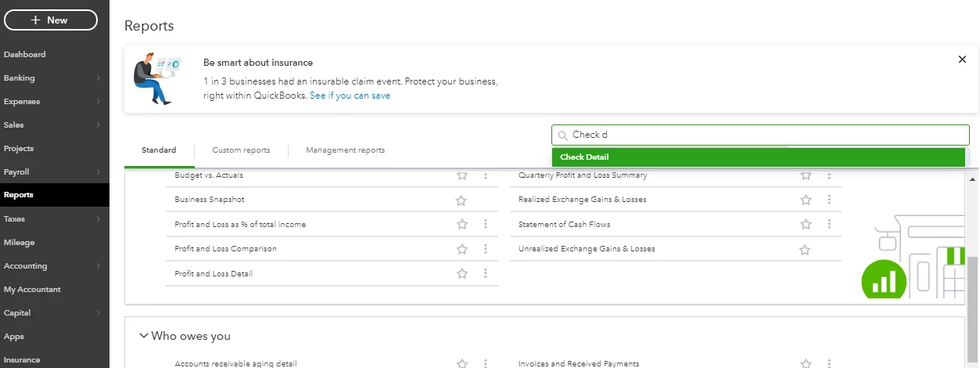
Task: Follow the 'See if you can save' link
Action: (350, 96)
